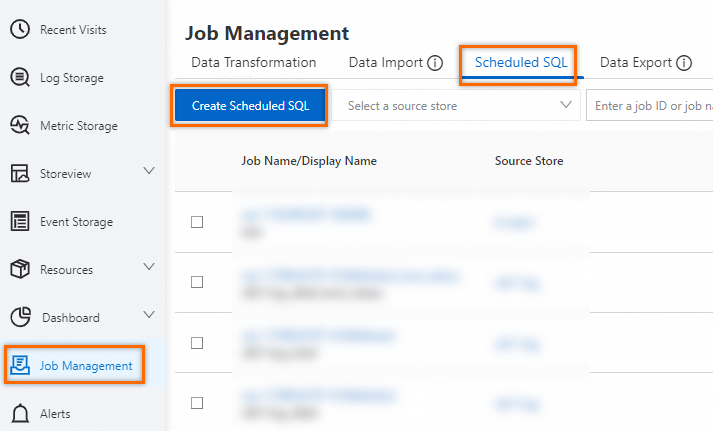The height and width of the screenshot is (431, 713).
Task: Tick the checkbox in the fourth job row
Action: click(197, 403)
